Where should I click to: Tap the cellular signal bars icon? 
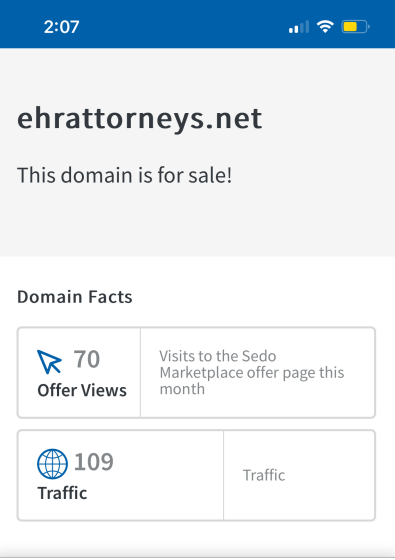pyautogui.click(x=299, y=27)
